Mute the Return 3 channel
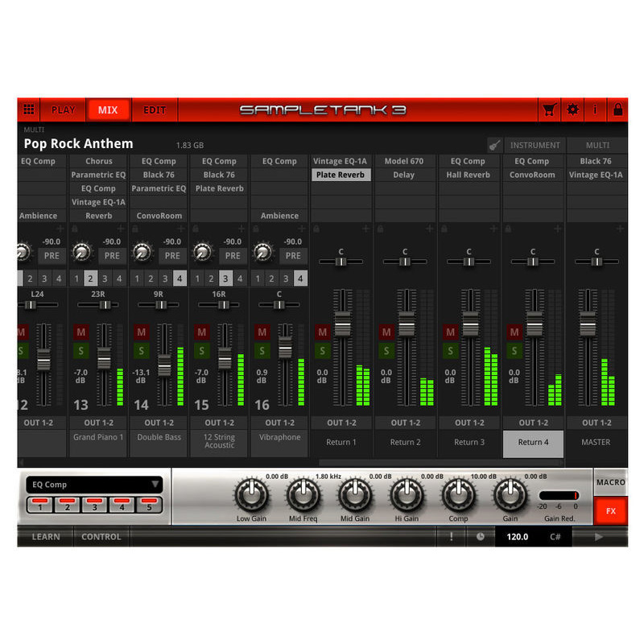This screenshot has width=644, height=644. point(451,332)
